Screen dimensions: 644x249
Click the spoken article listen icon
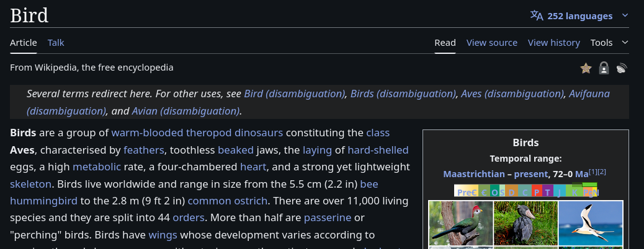[621, 68]
